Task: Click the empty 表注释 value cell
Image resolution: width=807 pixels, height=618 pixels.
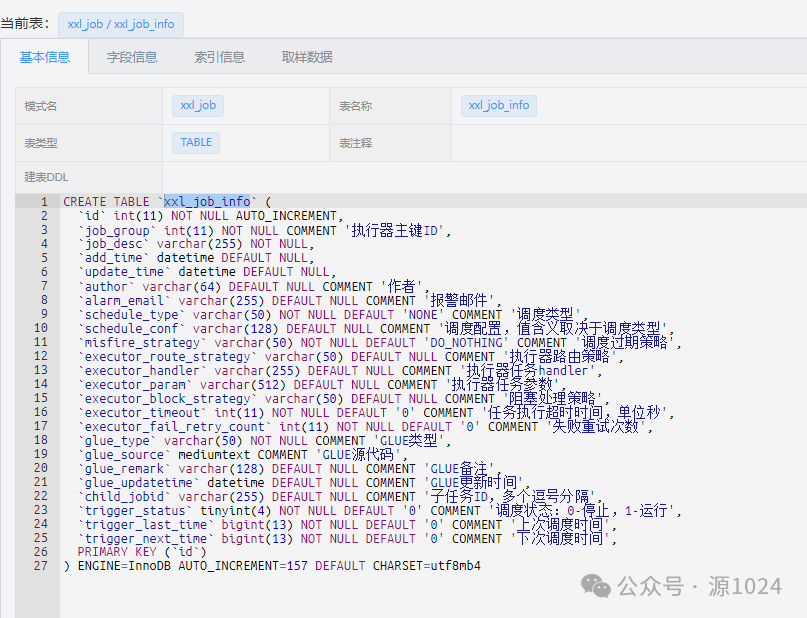Action: [629, 143]
